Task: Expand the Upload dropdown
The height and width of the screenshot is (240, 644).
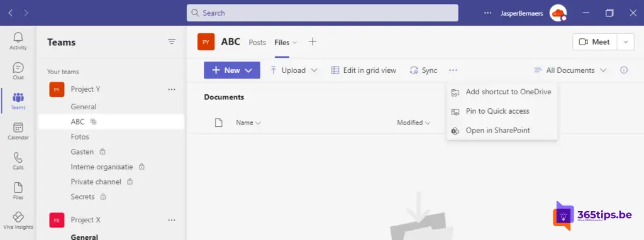Action: pyautogui.click(x=314, y=70)
